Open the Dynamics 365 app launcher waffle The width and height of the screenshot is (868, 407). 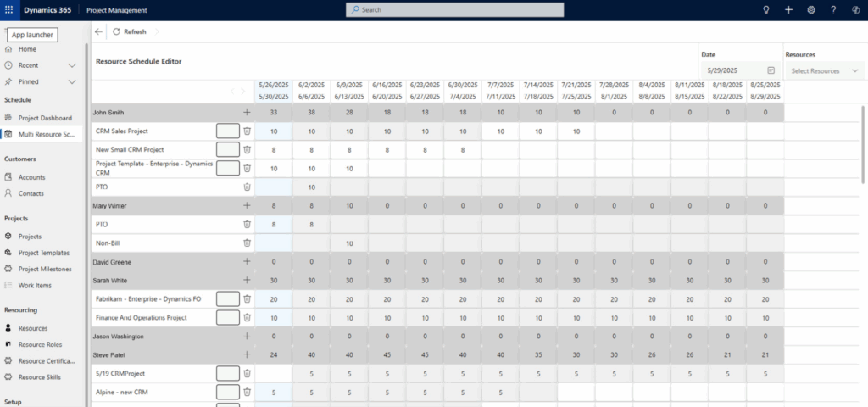coord(8,9)
